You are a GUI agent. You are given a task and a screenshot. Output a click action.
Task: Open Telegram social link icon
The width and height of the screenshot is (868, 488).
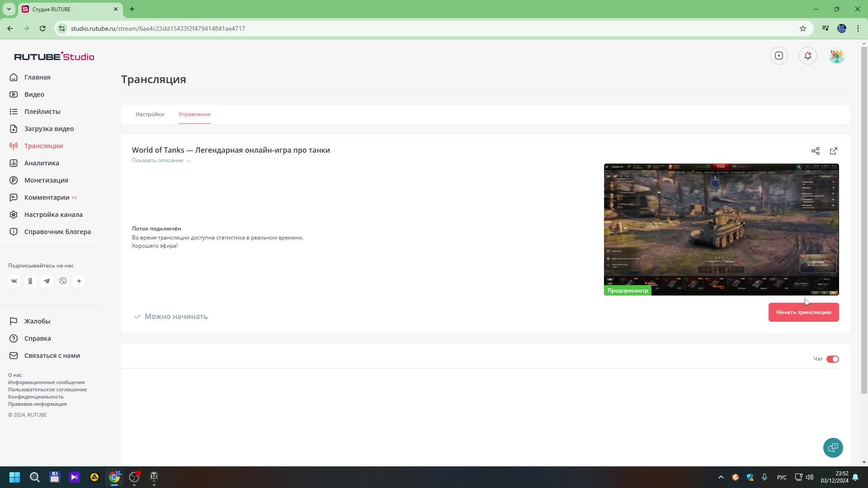click(47, 281)
